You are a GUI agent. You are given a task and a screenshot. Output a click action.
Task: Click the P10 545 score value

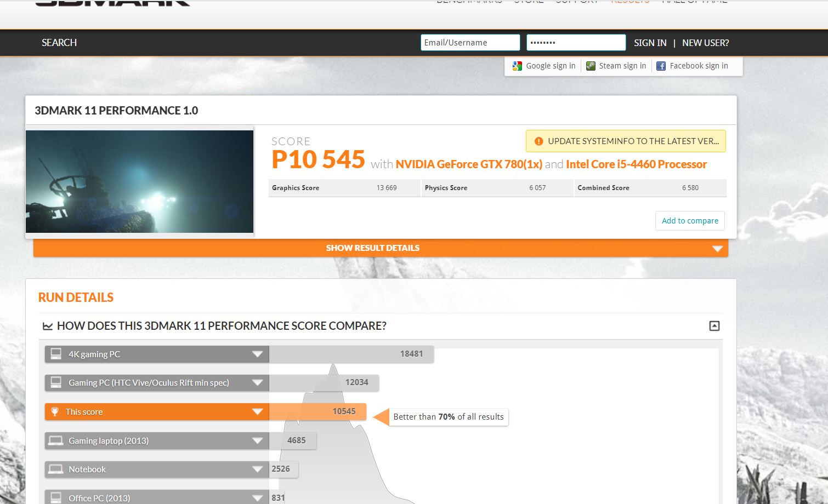[x=318, y=159]
